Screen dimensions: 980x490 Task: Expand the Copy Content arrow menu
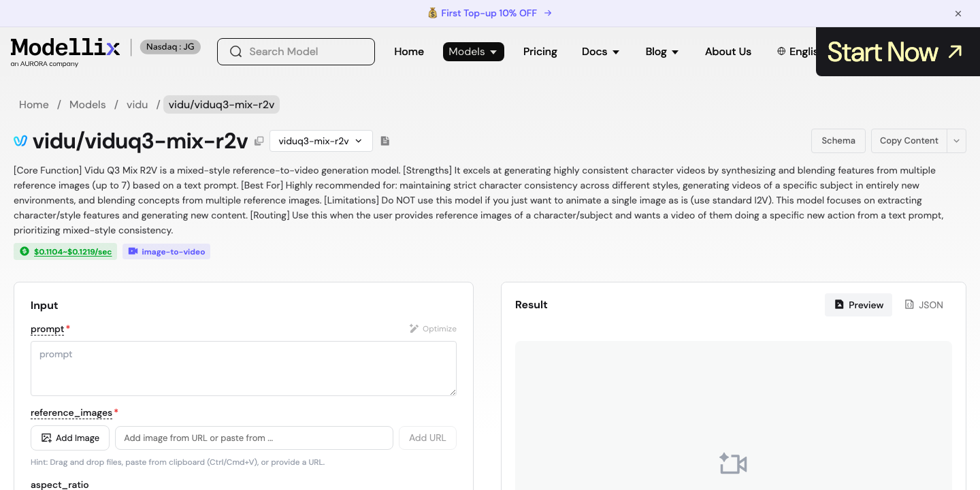[956, 141]
